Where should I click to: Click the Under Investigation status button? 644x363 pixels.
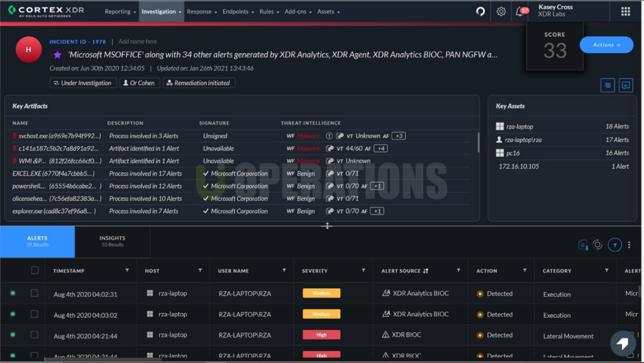click(83, 83)
